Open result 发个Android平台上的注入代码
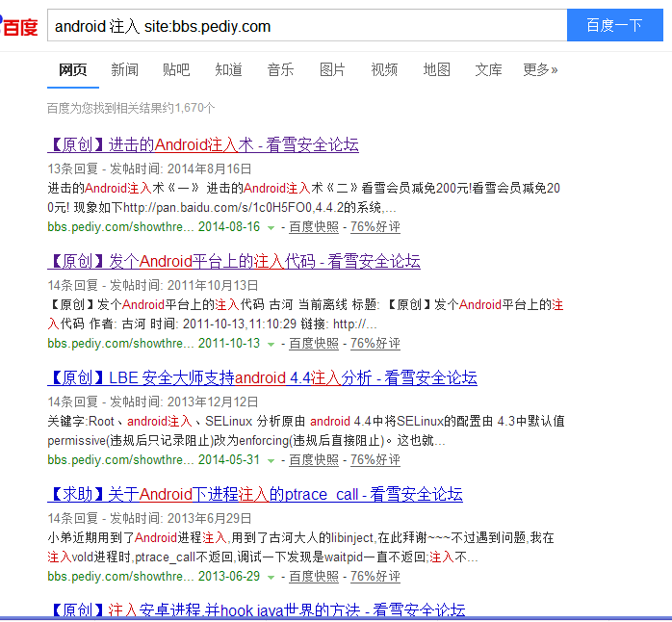This screenshot has width=672, height=622. click(234, 262)
